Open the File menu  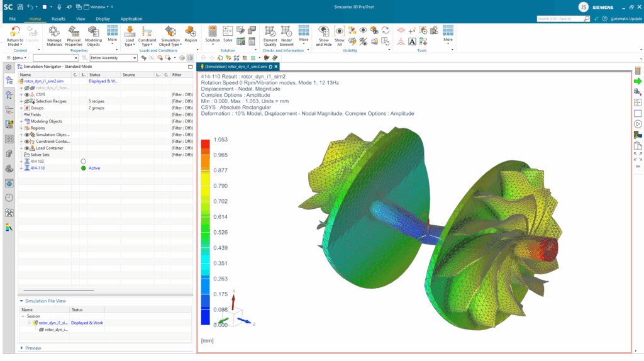(x=13, y=19)
